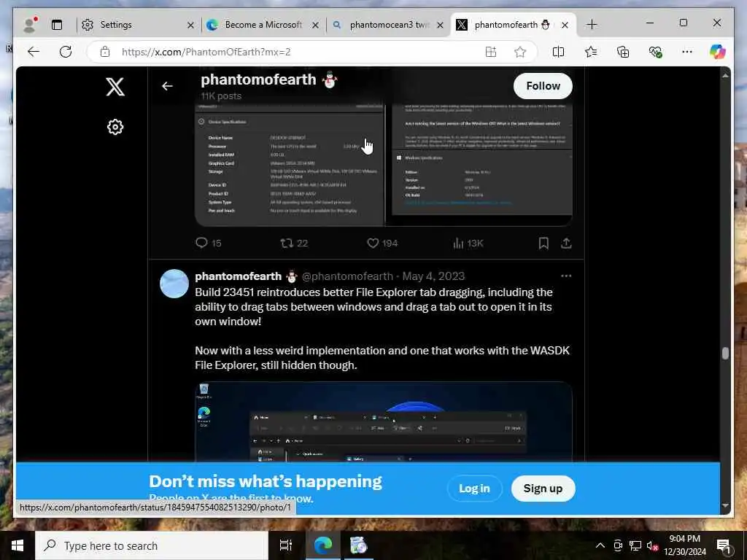Open the Edge profile icon

tap(30, 25)
